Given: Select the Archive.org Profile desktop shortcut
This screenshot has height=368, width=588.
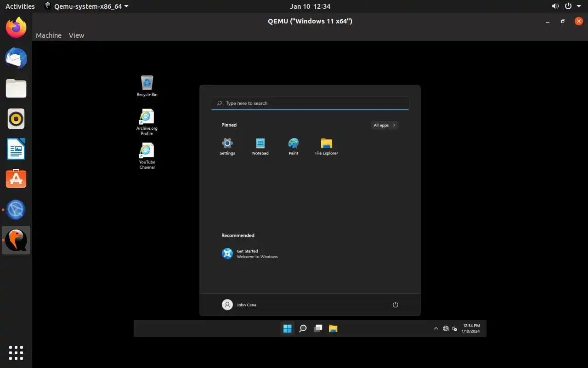Looking at the screenshot, I should [147, 122].
